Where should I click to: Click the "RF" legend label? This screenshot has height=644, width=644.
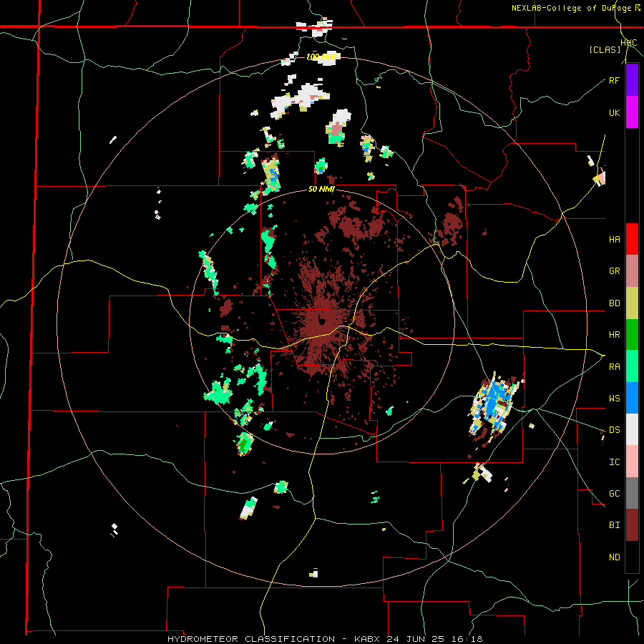(614, 81)
